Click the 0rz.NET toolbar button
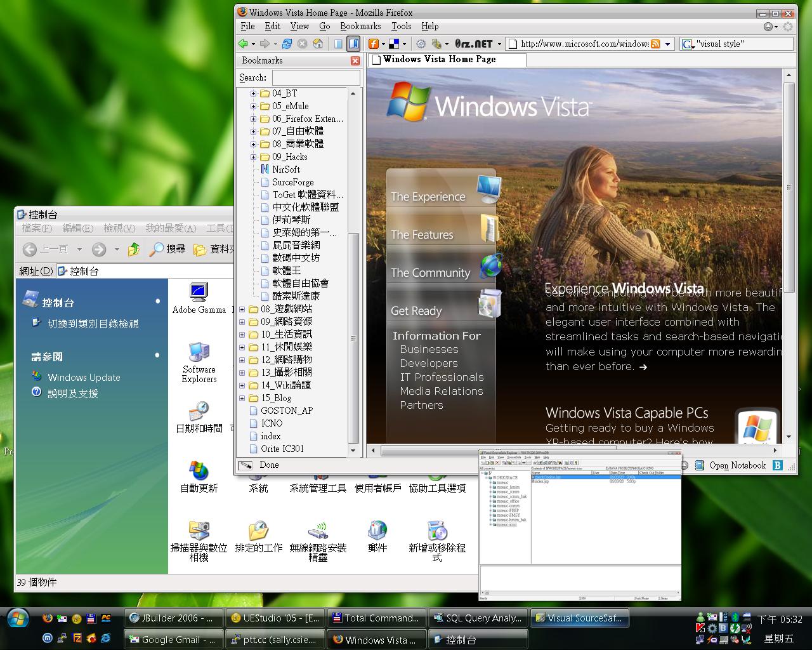This screenshot has width=812, height=650. pyautogui.click(x=473, y=44)
